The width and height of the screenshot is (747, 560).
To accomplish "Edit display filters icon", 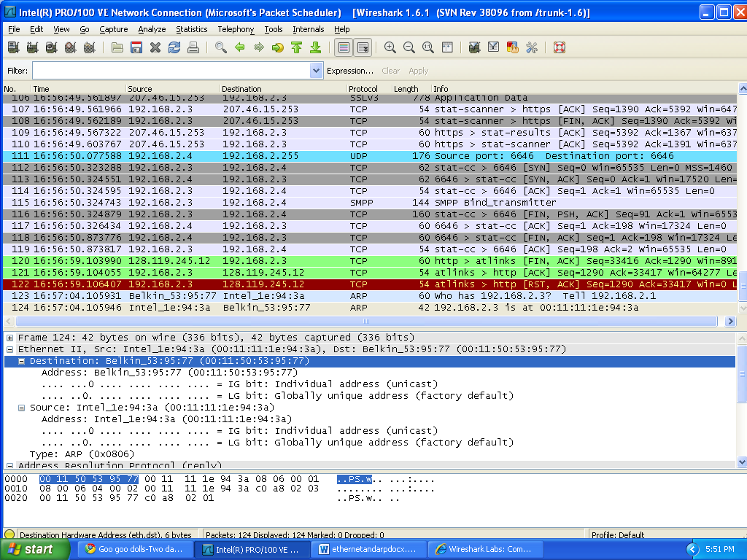I will pyautogui.click(x=494, y=47).
